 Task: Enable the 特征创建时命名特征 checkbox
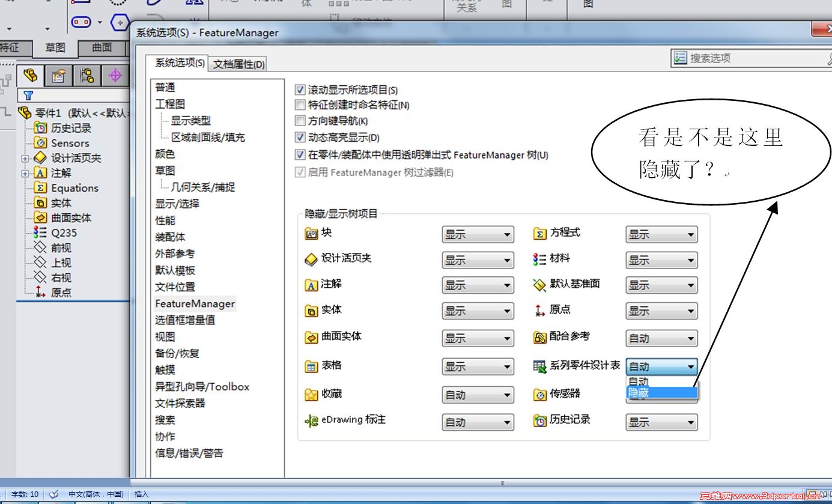click(x=300, y=105)
